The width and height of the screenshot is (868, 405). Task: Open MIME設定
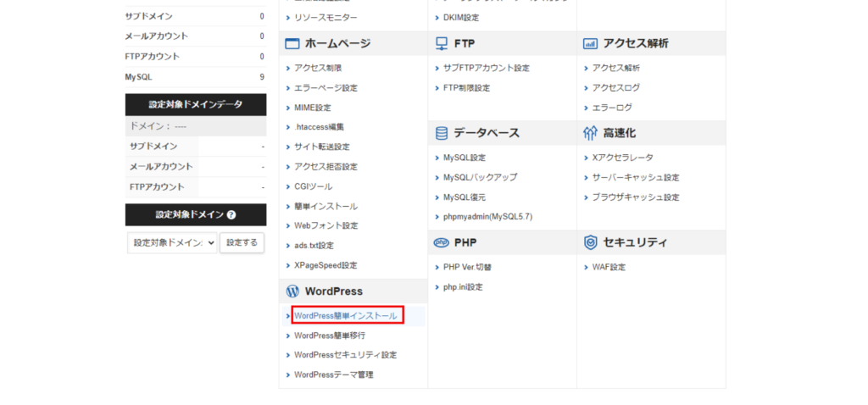(312, 108)
